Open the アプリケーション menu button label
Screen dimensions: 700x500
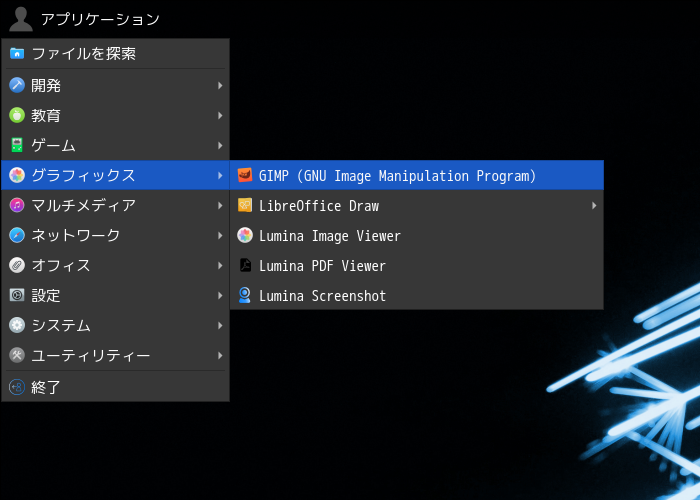[x=100, y=19]
